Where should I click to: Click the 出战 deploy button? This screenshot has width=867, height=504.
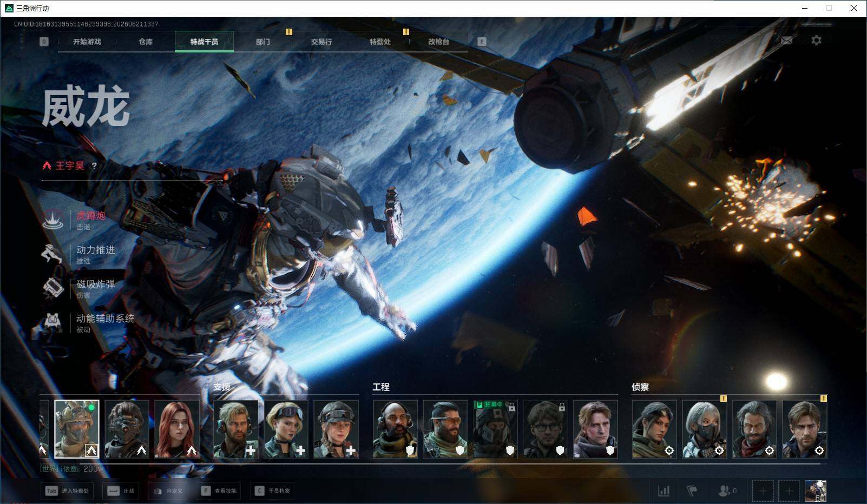pos(121,491)
